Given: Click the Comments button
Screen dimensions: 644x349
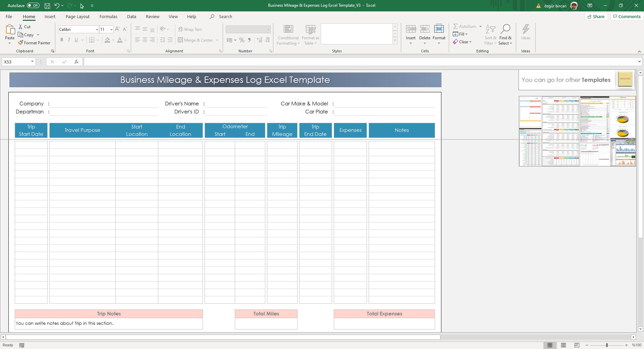Looking at the screenshot, I should 626,16.
